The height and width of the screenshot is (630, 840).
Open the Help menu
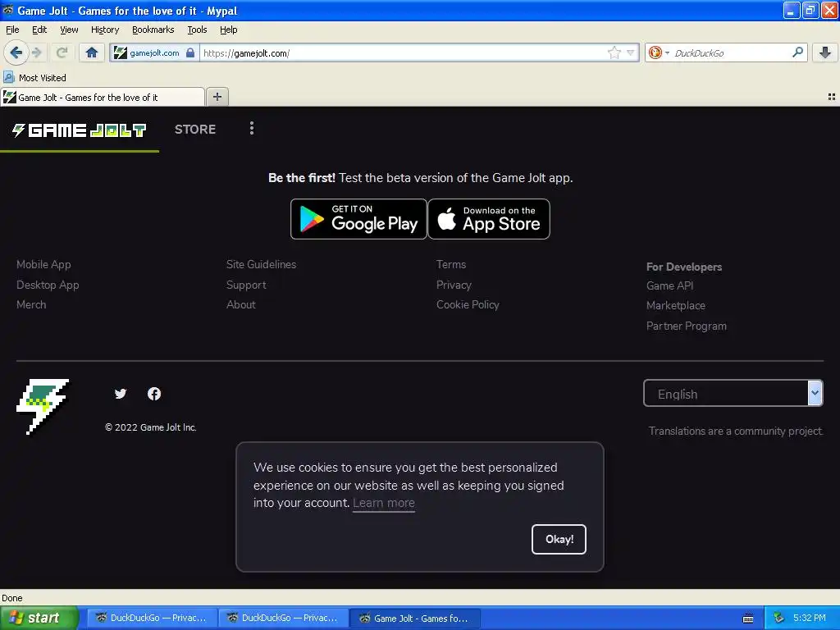[x=228, y=30]
